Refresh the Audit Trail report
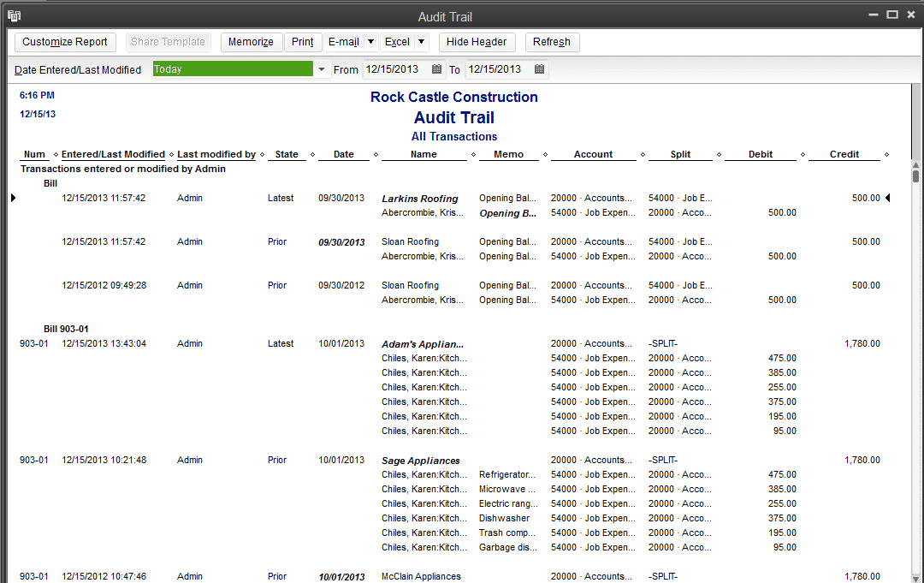 pos(552,42)
